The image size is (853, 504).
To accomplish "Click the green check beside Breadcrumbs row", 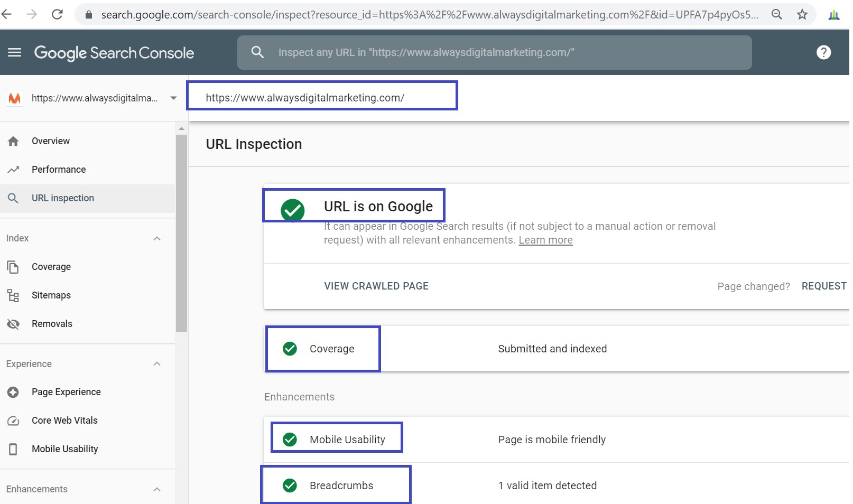I will pos(290,486).
